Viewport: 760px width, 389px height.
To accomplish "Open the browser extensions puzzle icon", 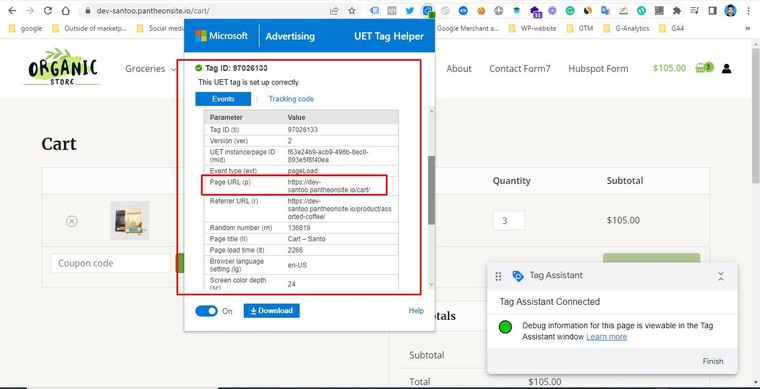I will tap(677, 11).
